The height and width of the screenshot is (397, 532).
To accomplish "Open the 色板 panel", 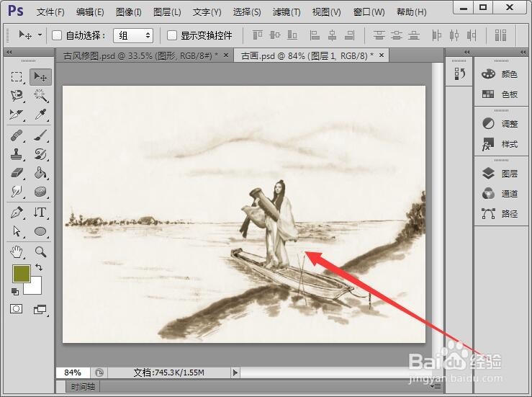I will 500,94.
